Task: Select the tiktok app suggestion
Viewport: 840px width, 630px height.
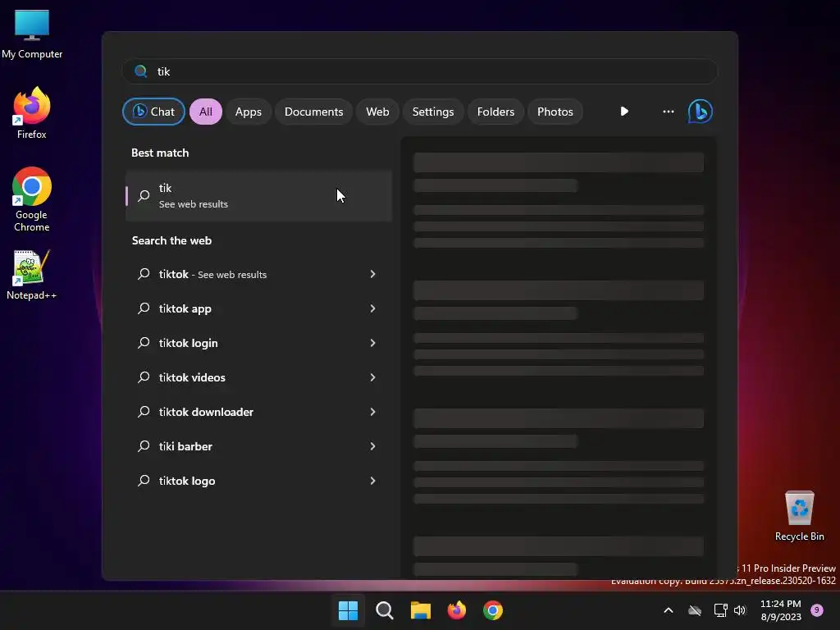Action: 258,308
